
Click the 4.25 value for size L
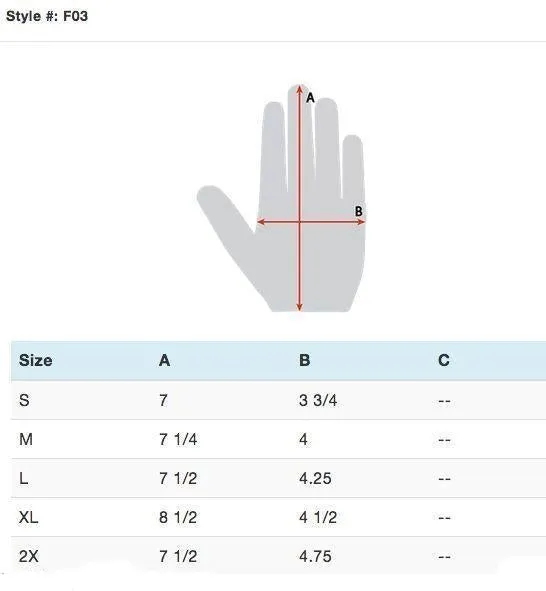point(315,479)
